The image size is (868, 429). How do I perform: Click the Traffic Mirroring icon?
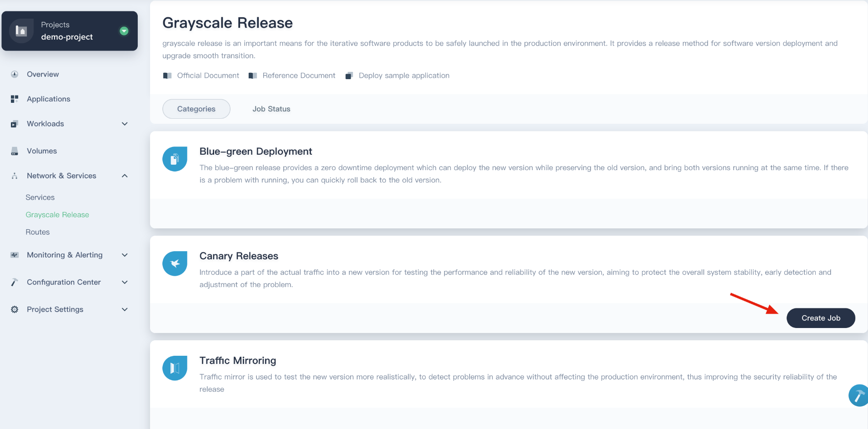(175, 368)
